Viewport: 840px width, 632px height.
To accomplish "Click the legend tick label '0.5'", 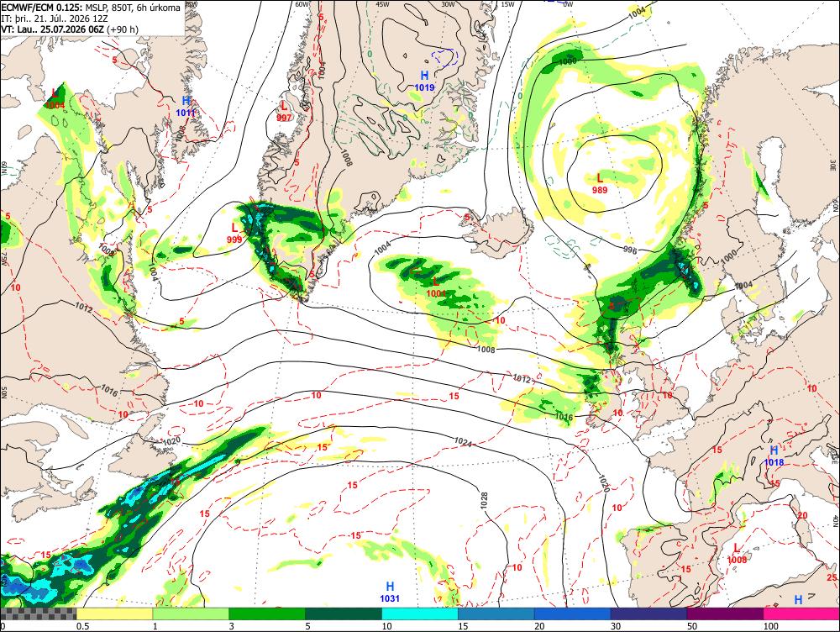I will point(82,626).
